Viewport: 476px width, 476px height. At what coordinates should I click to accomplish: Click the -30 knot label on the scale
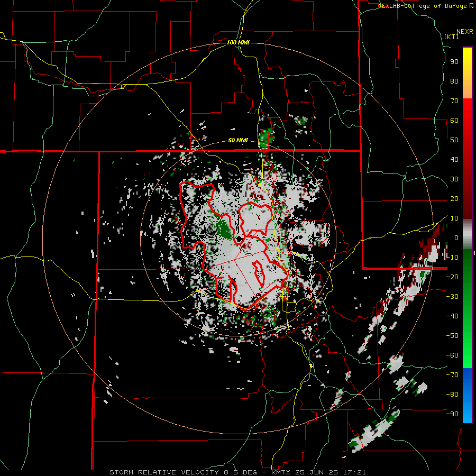[x=452, y=297]
